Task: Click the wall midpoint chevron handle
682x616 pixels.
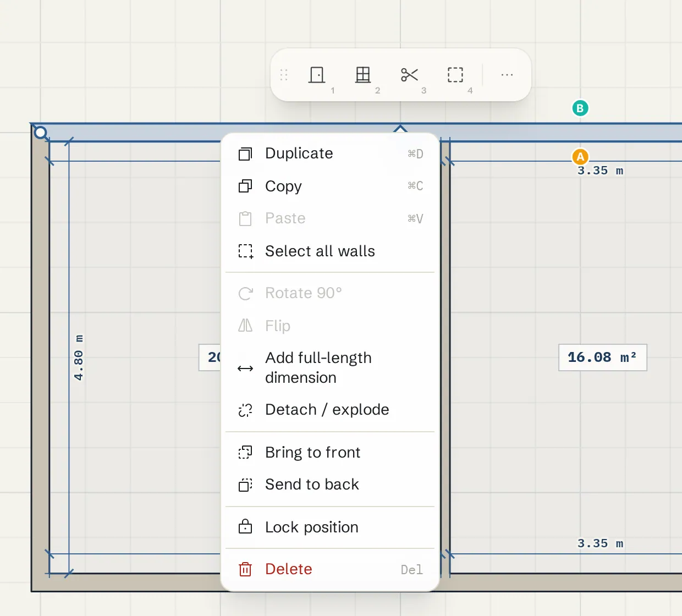Action: [x=400, y=129]
